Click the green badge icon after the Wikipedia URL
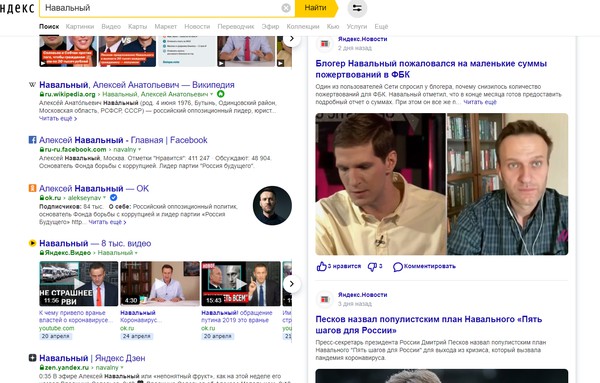This screenshot has height=383, width=600. point(221,94)
